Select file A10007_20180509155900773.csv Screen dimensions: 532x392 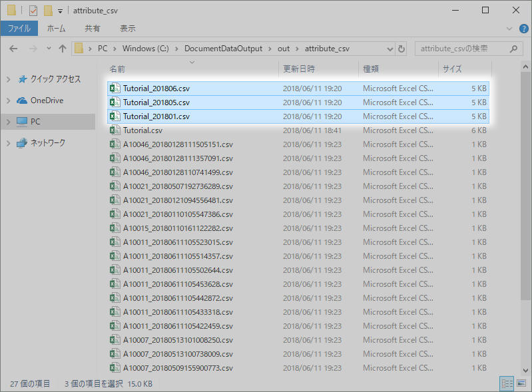point(298,368)
